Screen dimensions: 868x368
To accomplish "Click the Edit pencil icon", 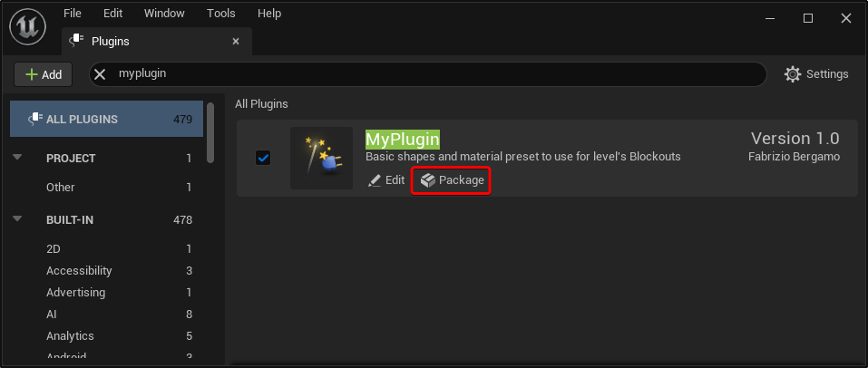I will 375,180.
